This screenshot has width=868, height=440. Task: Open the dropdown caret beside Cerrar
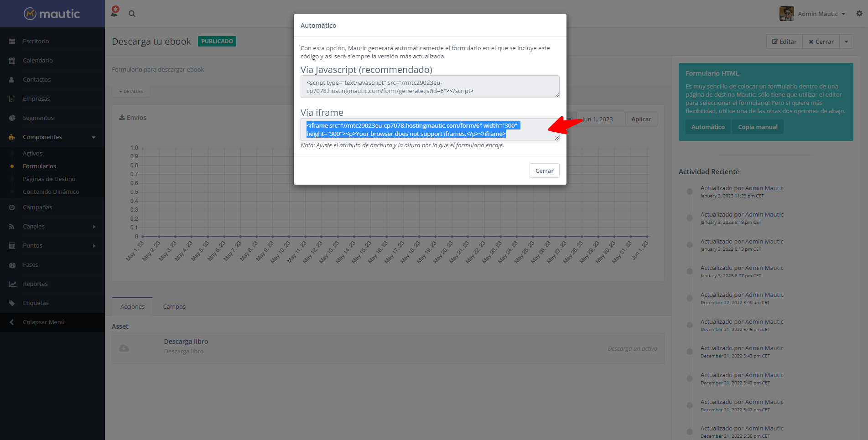coord(847,41)
